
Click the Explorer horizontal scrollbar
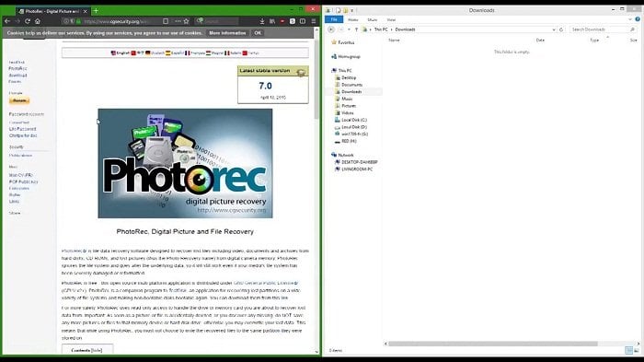493,344
